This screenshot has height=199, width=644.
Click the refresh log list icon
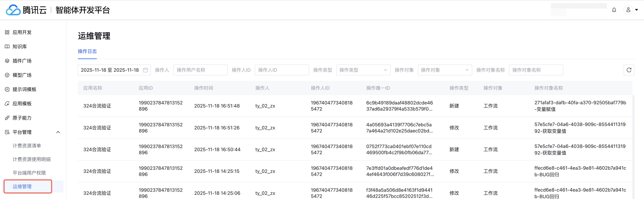click(x=629, y=70)
